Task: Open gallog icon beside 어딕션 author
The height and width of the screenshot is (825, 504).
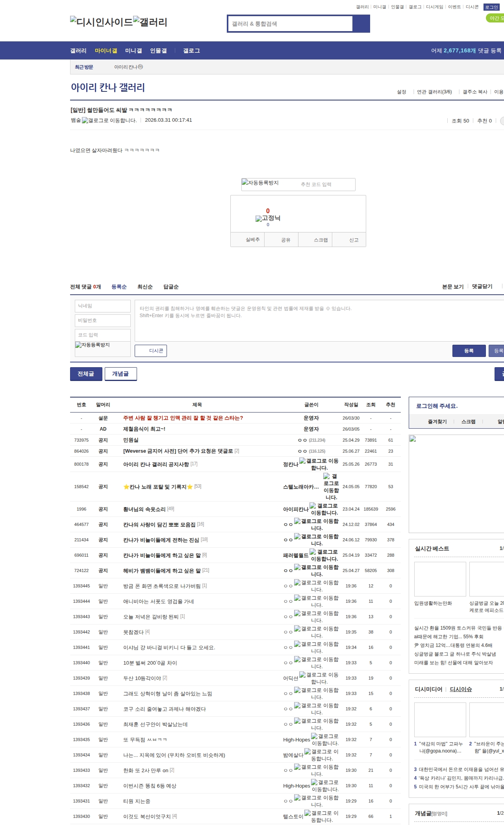Action: tap(302, 675)
